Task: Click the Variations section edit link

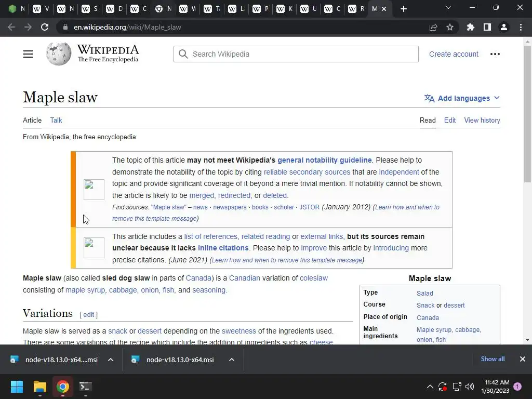Action: 88,314
